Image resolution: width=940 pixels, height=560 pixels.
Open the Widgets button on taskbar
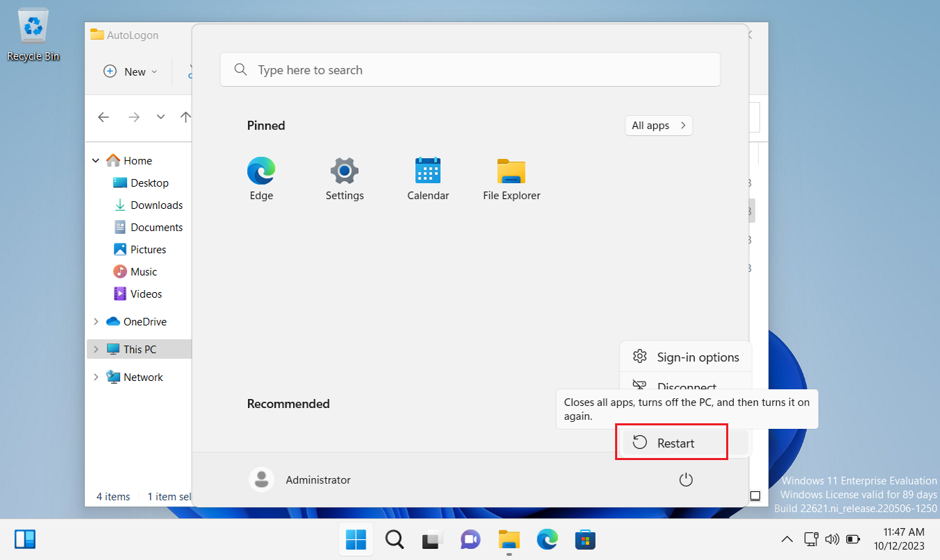click(x=25, y=539)
